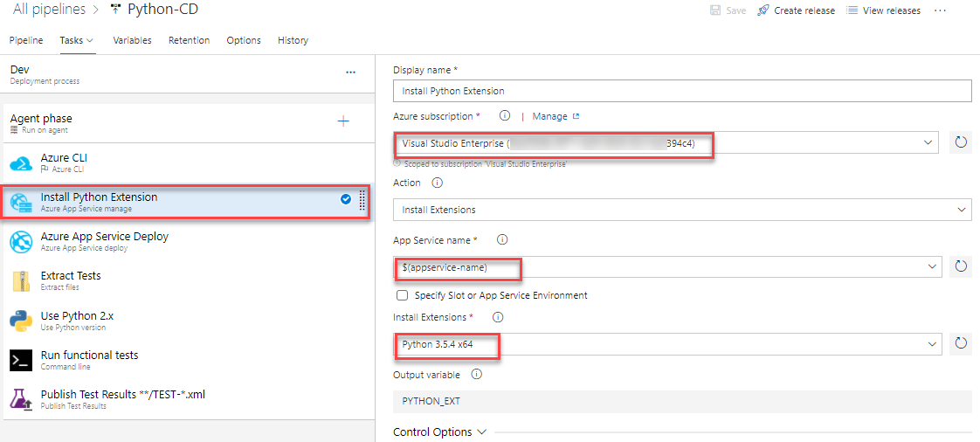Click the Save button
980x442 pixels.
click(728, 10)
